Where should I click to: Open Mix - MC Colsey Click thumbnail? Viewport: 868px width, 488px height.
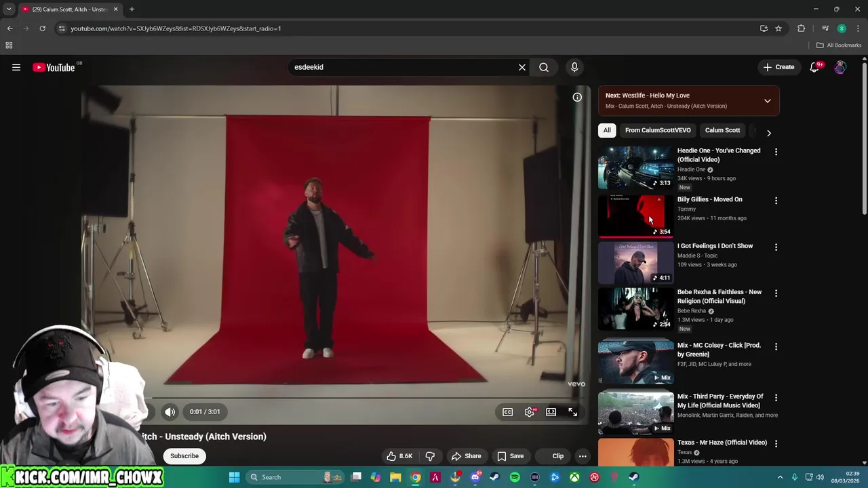(x=635, y=362)
